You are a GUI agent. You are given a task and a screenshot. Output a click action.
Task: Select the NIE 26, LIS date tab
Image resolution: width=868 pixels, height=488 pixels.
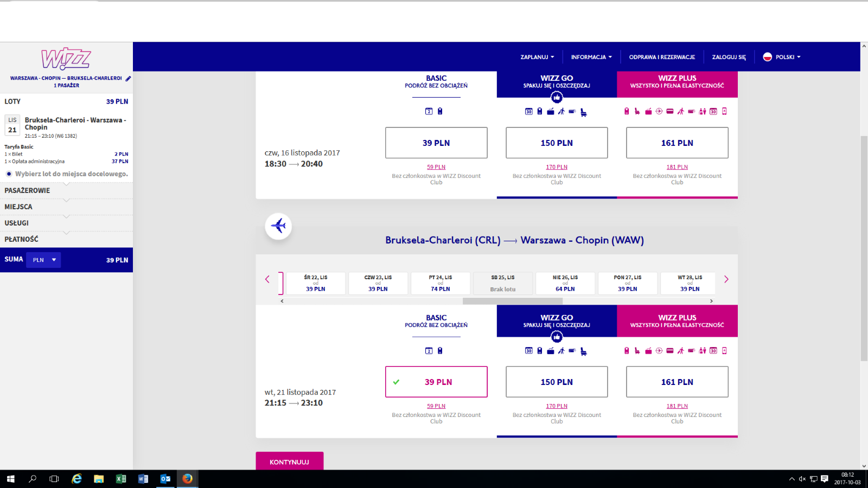[x=565, y=283]
